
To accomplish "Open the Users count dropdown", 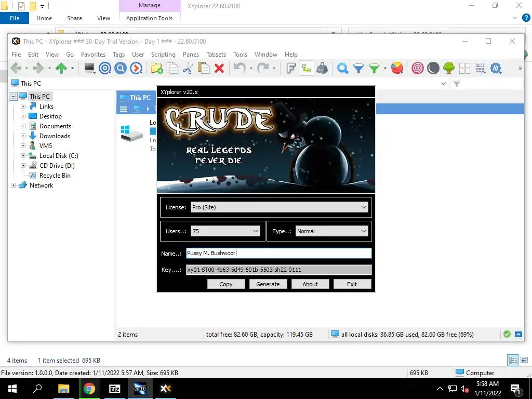I will click(225, 231).
